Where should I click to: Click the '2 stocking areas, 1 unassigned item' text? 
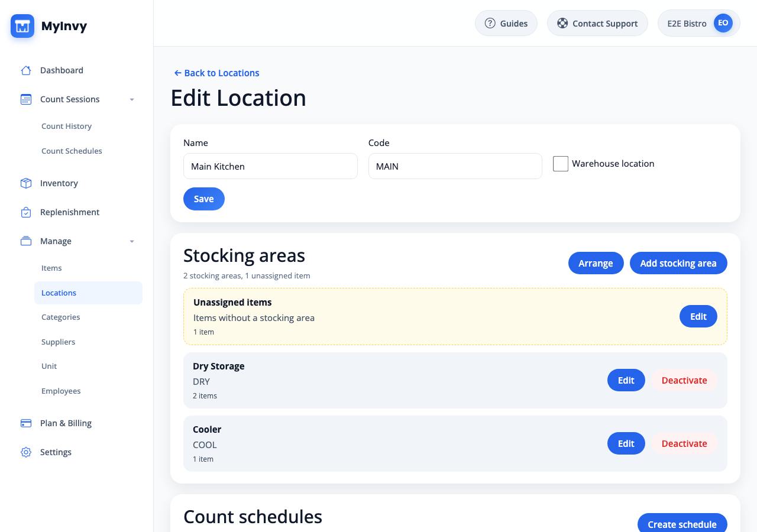pos(247,275)
